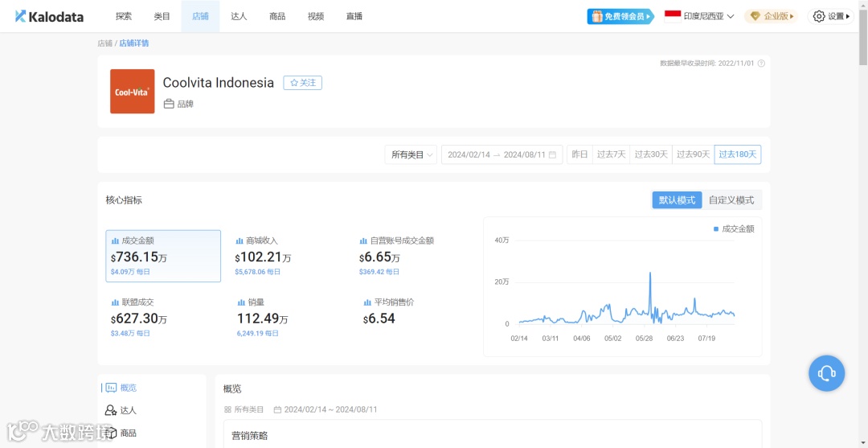Open the headset customer support button
This screenshot has width=868, height=448.
tap(826, 373)
